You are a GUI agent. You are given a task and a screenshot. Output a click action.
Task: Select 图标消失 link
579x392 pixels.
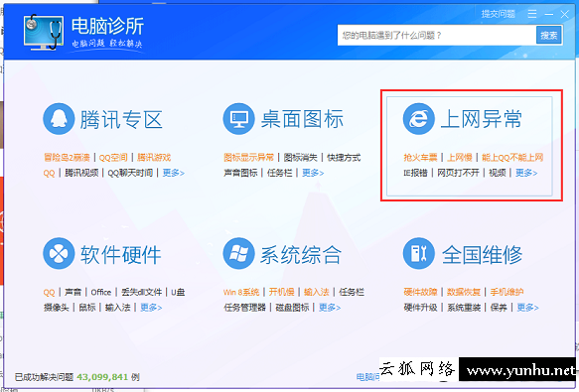point(301,158)
